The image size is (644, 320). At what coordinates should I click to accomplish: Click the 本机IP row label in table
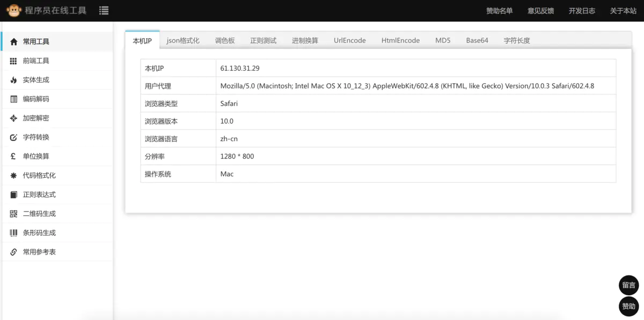[155, 68]
